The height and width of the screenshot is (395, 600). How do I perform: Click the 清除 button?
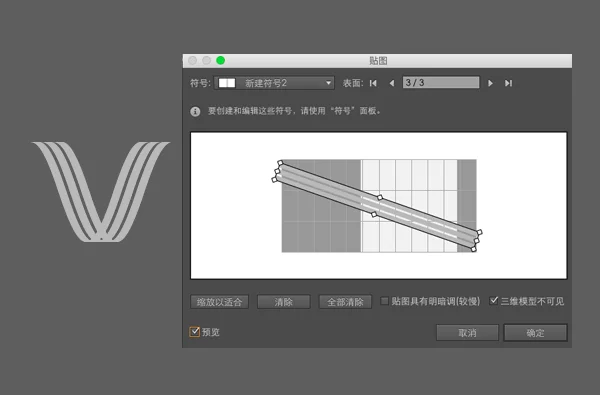[x=284, y=302]
